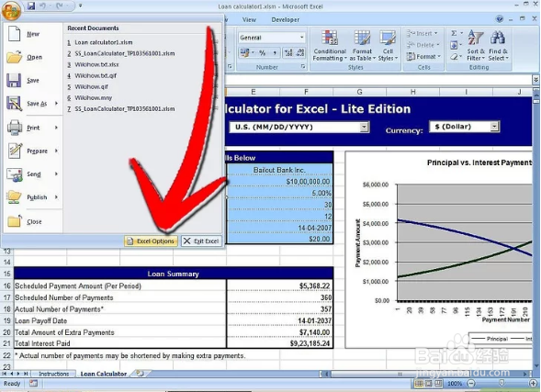Click the New document icon
541x392 pixels.
tap(14, 34)
